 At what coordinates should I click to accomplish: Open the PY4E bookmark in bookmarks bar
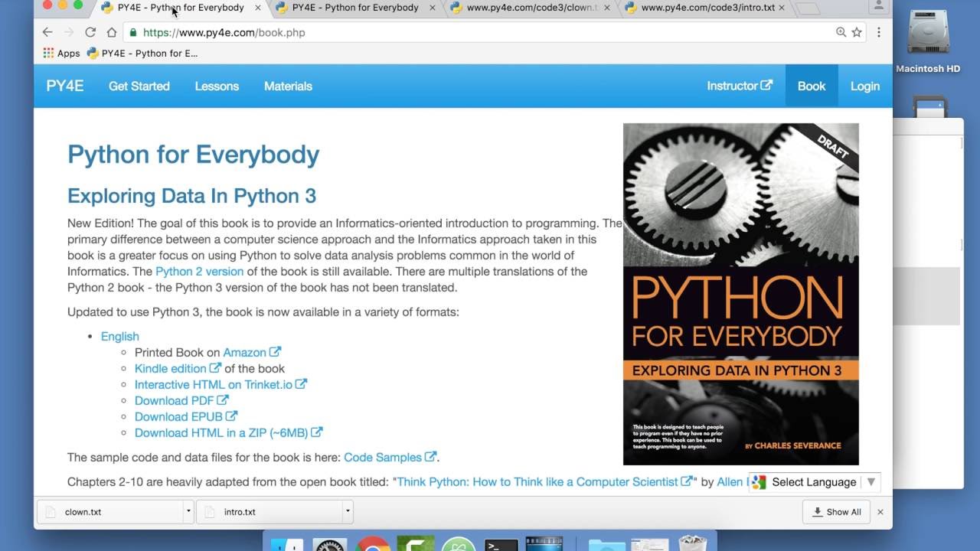142,53
